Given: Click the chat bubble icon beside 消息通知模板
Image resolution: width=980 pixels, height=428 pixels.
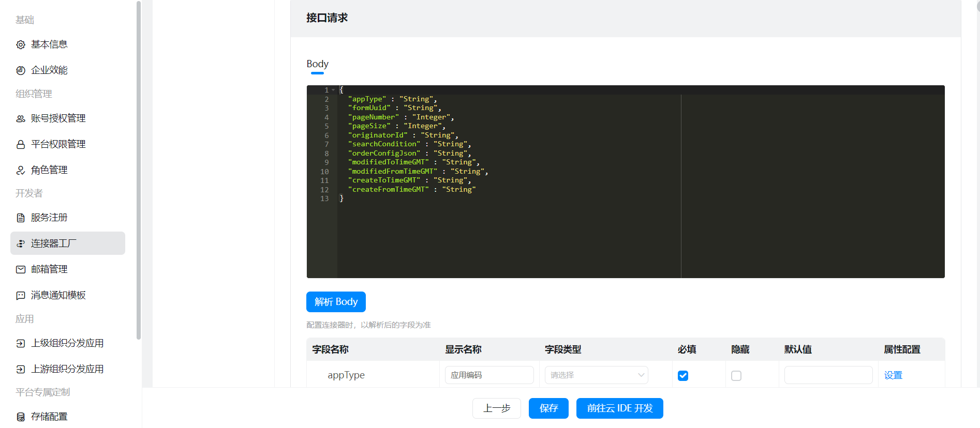Looking at the screenshot, I should coord(21,296).
